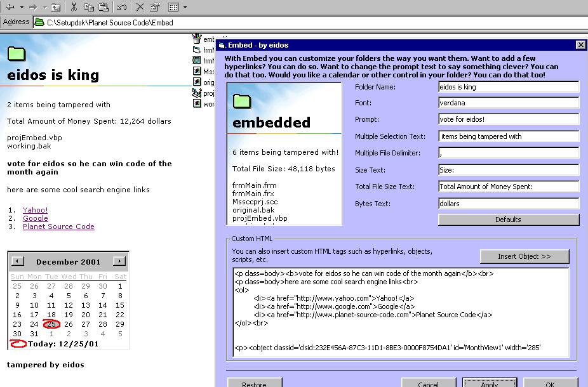Select December 25 on the calendar

tap(51, 324)
